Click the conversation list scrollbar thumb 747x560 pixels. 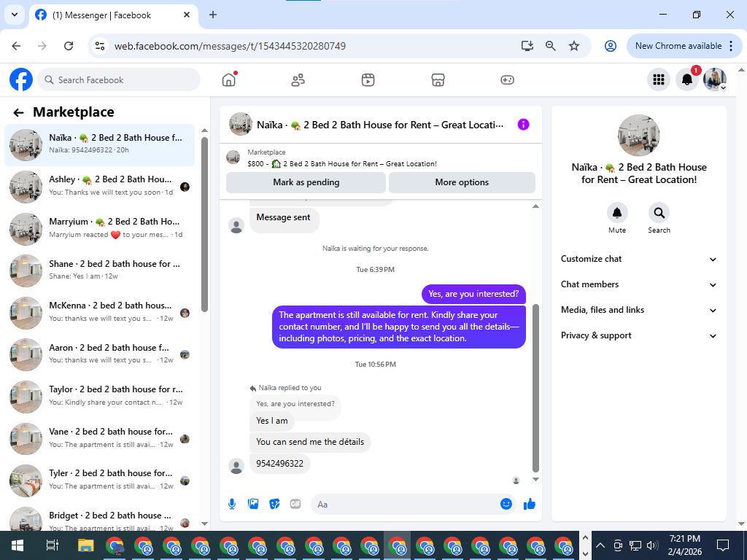[204, 225]
